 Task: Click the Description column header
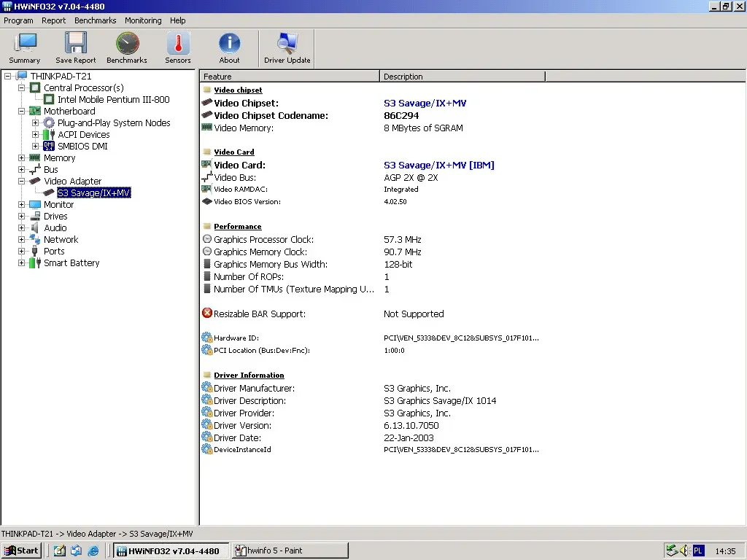[462, 76]
